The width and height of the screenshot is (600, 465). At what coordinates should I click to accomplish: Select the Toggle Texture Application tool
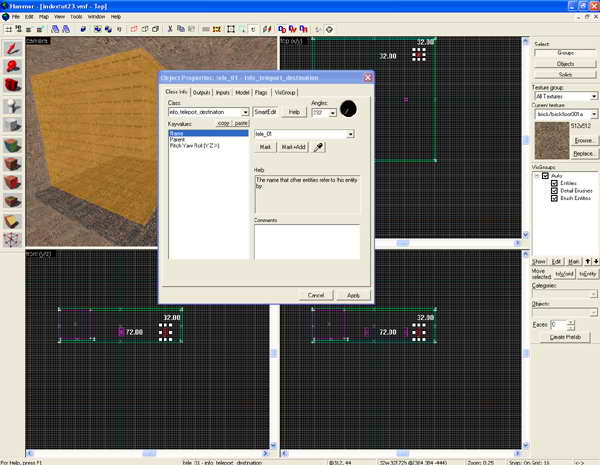13,143
